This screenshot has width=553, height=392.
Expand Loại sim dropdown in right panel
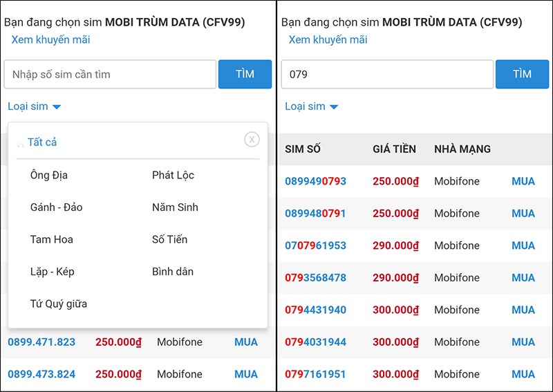point(312,106)
